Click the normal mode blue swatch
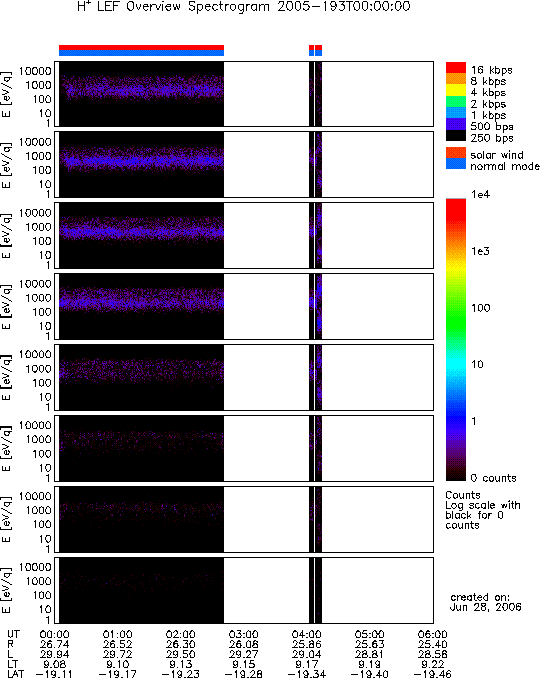Viewport: 540px width, 678px height. coord(456,163)
